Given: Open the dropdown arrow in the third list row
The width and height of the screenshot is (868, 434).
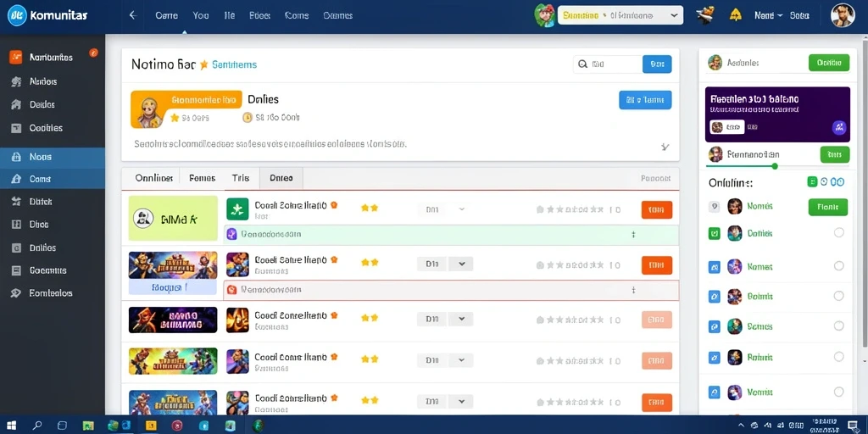Looking at the screenshot, I should [460, 319].
